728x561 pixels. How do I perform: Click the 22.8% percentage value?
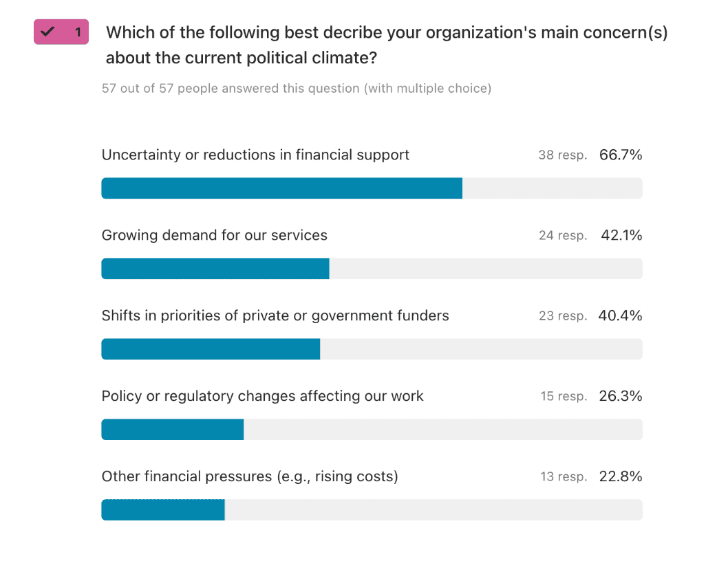coord(621,477)
